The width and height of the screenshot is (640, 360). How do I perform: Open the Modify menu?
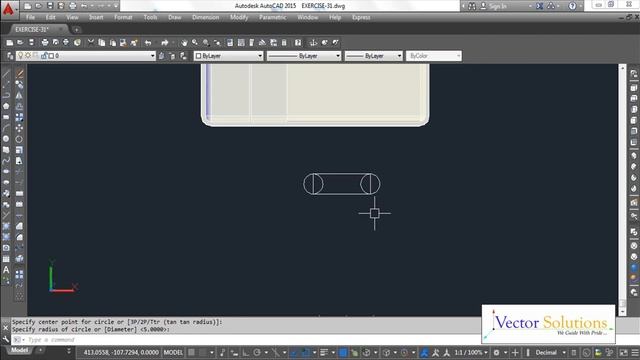coord(239,17)
